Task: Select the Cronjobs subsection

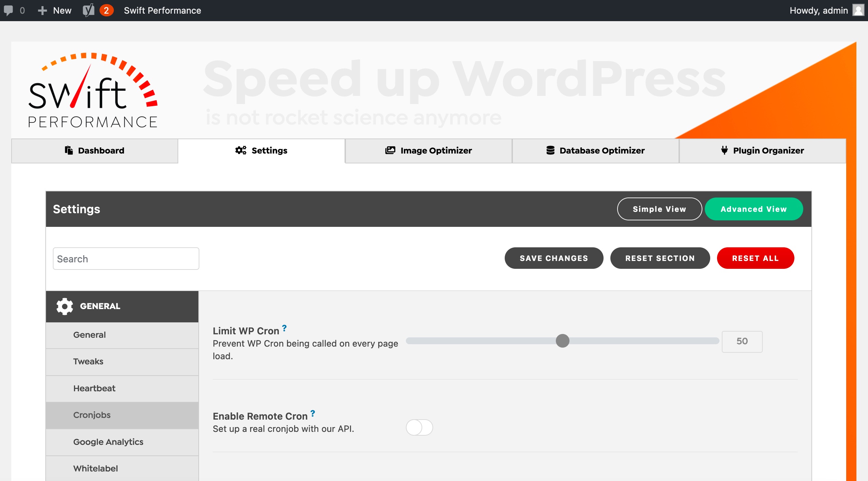Action: click(x=122, y=415)
